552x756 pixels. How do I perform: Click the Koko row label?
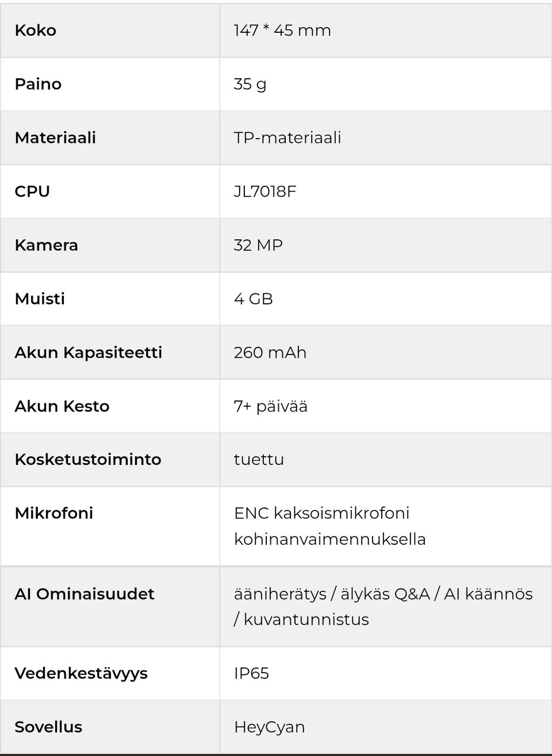pos(36,30)
